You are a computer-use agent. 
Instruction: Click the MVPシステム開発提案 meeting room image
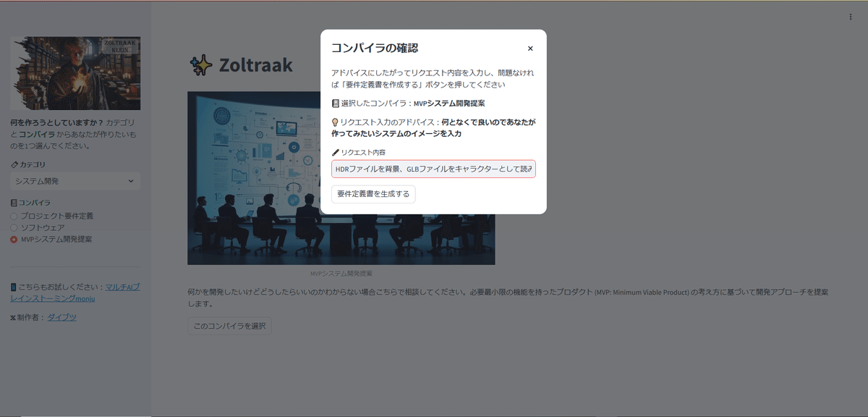pos(341,178)
